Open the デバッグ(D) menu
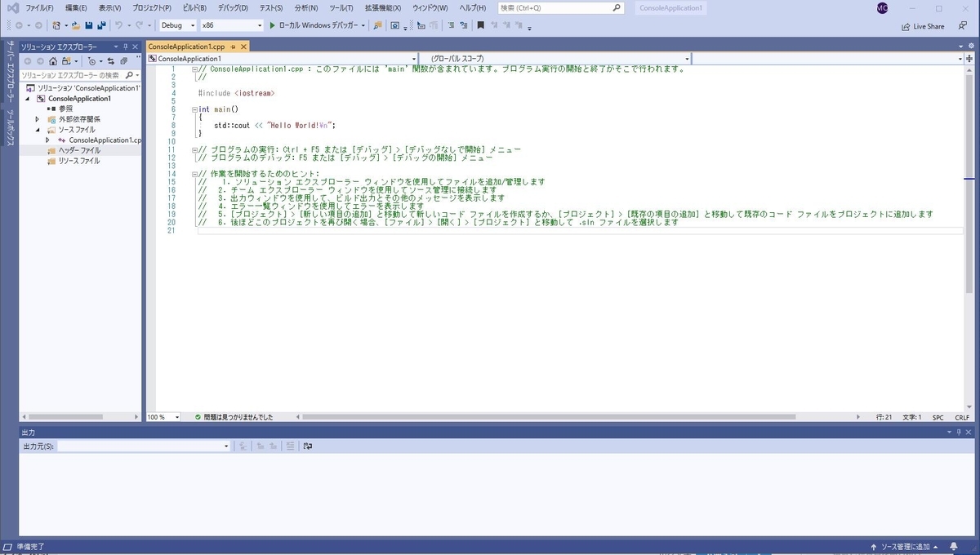 click(233, 8)
